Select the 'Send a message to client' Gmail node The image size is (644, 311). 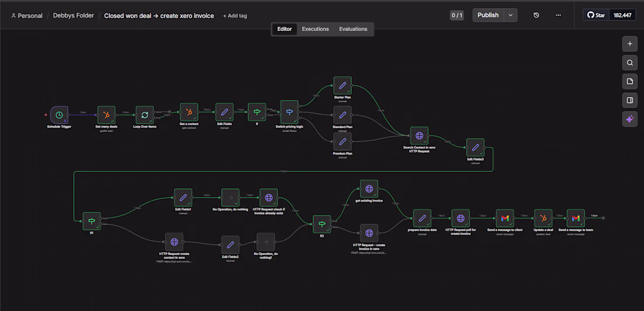tap(505, 218)
